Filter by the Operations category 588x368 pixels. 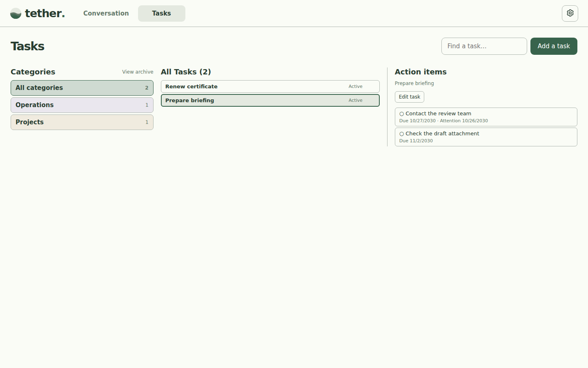coord(82,105)
